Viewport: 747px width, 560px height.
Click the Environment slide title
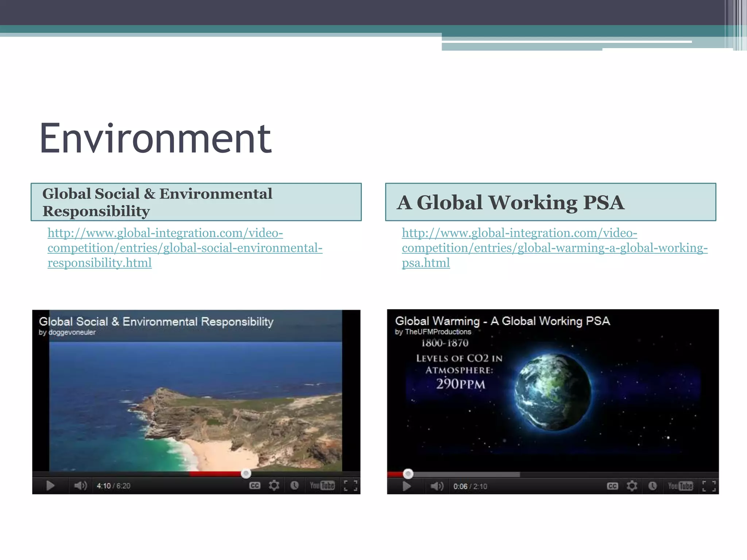pos(156,138)
